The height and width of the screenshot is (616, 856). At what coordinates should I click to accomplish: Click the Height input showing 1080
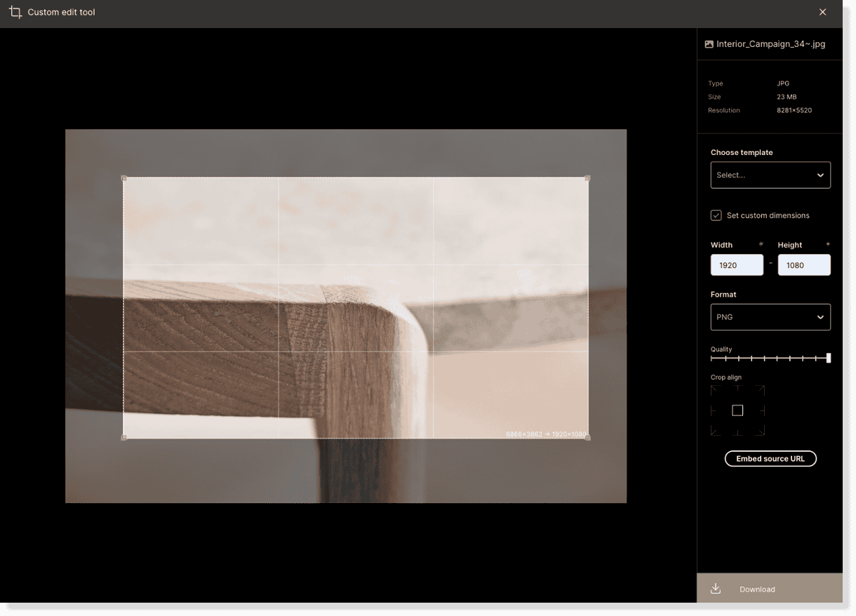click(x=803, y=265)
